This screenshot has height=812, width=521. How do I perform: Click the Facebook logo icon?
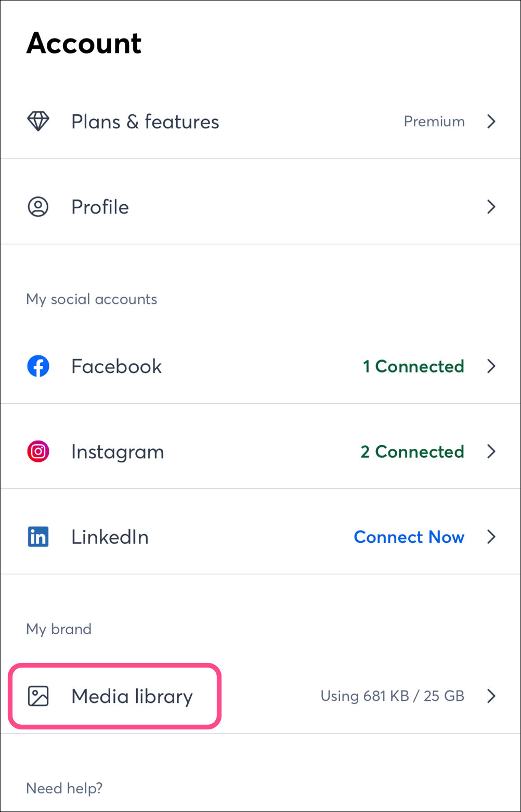click(x=38, y=366)
